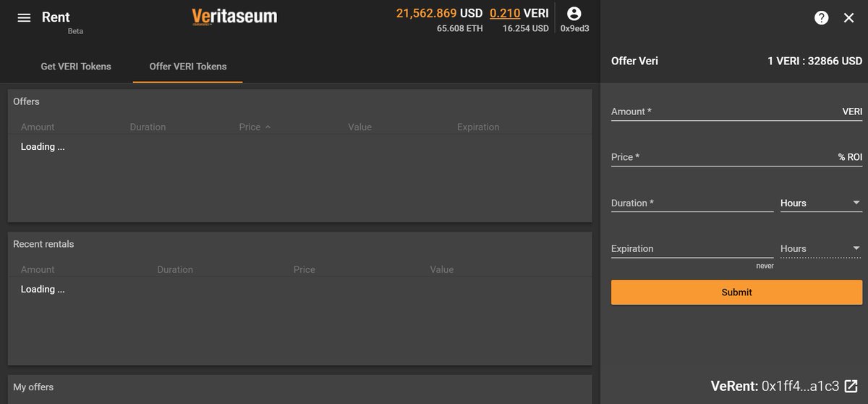
Task: Open help question mark icon
Action: coord(822,18)
